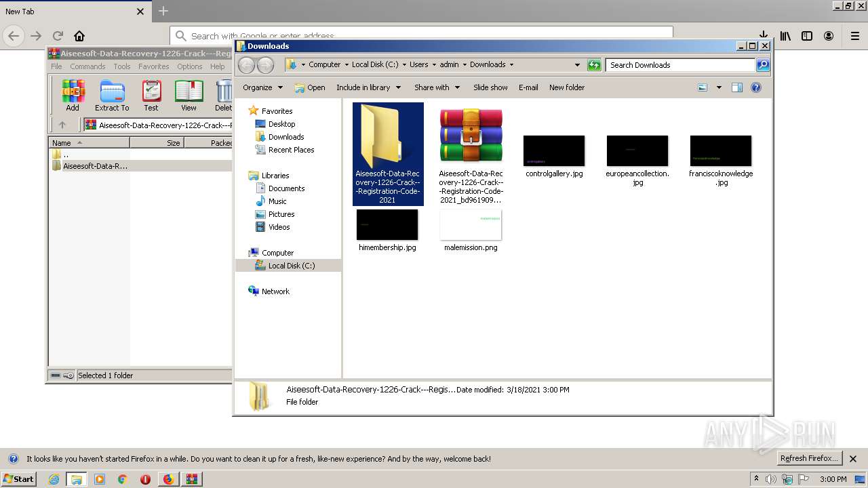
Task: Open the Firefox account icon
Action: click(829, 36)
